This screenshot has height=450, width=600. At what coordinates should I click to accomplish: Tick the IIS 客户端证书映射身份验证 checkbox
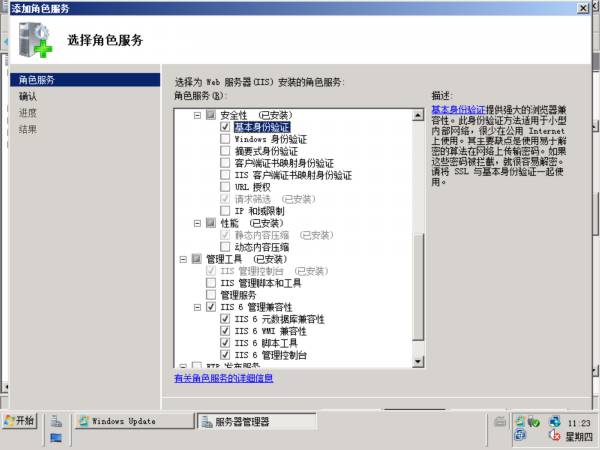(x=225, y=175)
